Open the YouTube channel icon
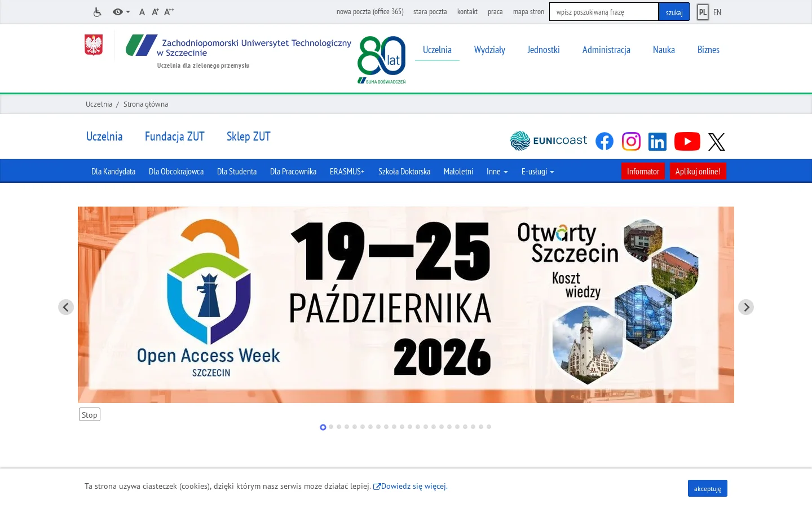The height and width of the screenshot is (508, 812). [687, 141]
